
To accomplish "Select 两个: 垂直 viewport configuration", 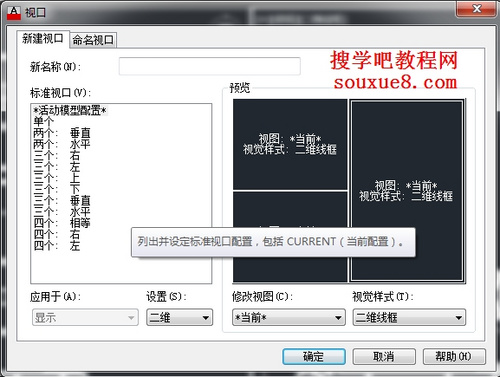I will point(62,133).
